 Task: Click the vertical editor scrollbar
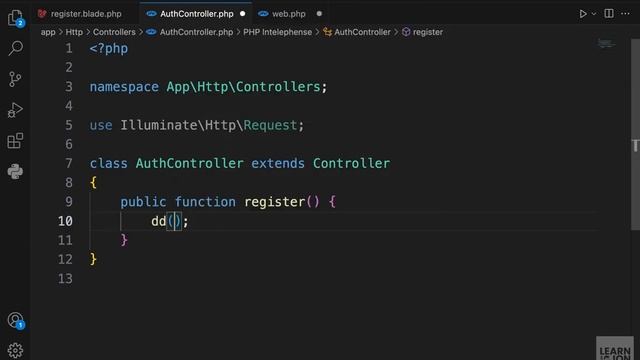[x=635, y=135]
